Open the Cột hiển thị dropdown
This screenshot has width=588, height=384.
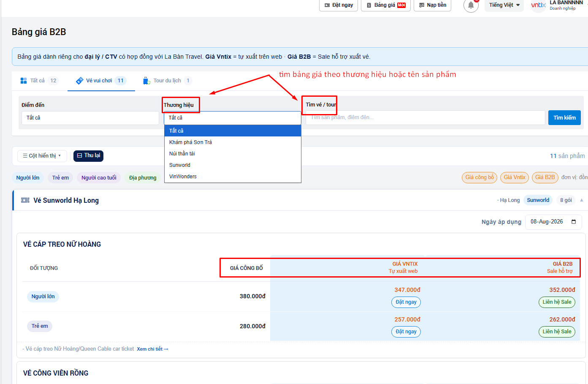click(x=42, y=156)
